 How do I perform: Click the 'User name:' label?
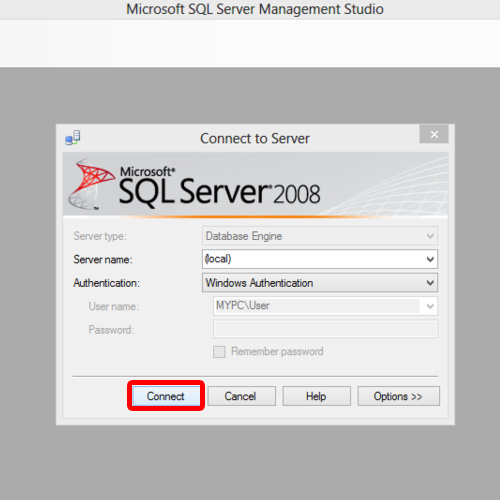pyautogui.click(x=114, y=306)
